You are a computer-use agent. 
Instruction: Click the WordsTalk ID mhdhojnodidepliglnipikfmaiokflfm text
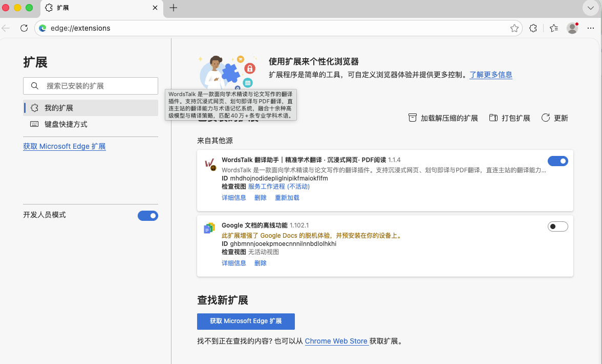click(x=278, y=178)
